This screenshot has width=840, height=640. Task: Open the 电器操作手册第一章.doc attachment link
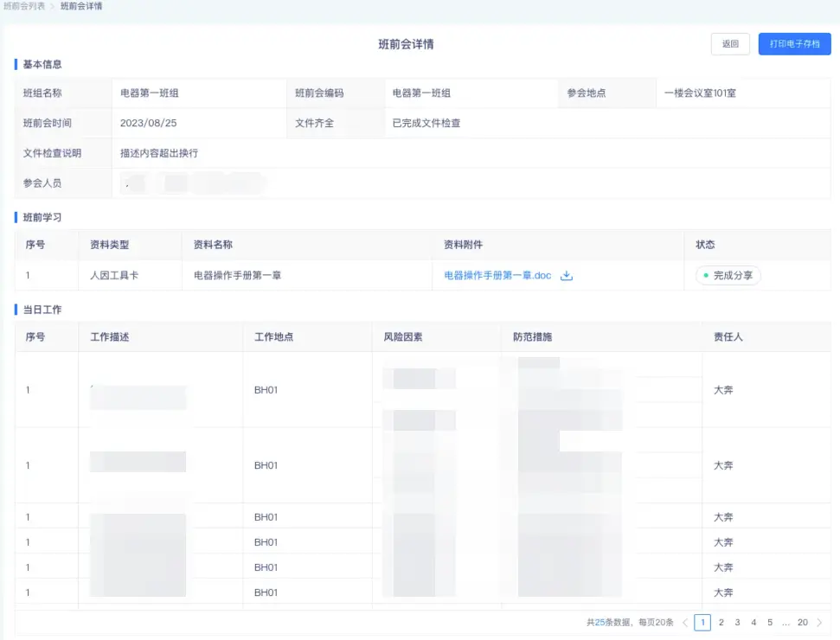pos(497,275)
